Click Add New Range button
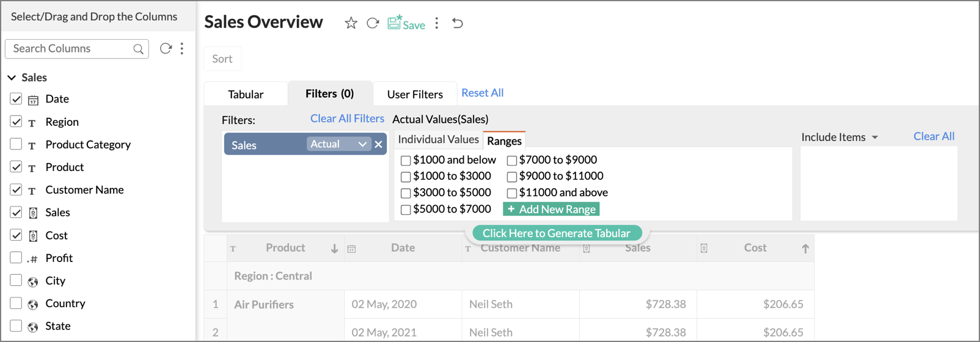Screen dimensions: 980x342 551,209
